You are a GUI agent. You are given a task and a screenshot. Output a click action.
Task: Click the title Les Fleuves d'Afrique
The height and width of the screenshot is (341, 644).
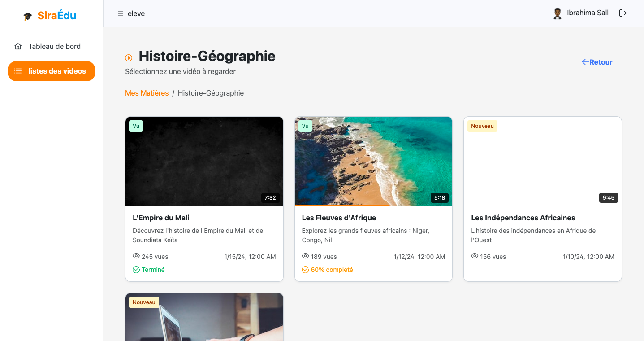339,218
